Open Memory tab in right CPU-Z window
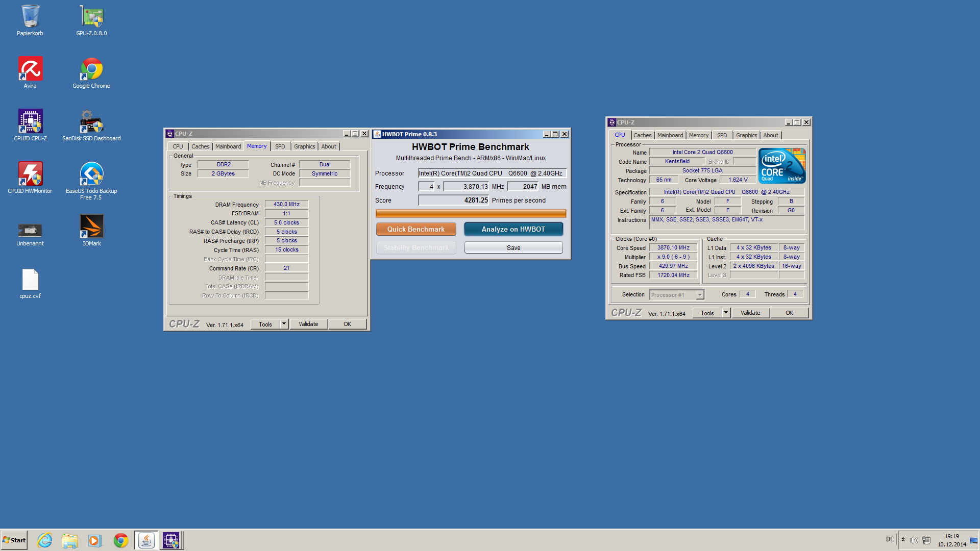 pos(699,135)
